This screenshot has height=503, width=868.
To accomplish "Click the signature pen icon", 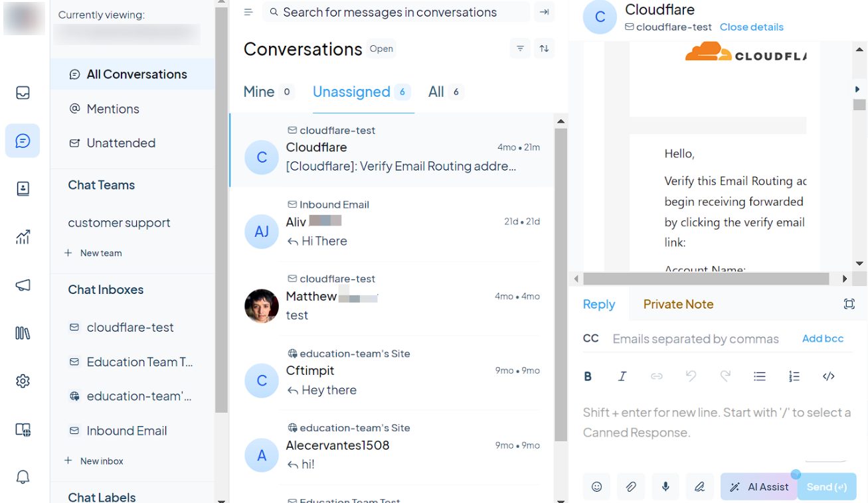I will (x=699, y=486).
